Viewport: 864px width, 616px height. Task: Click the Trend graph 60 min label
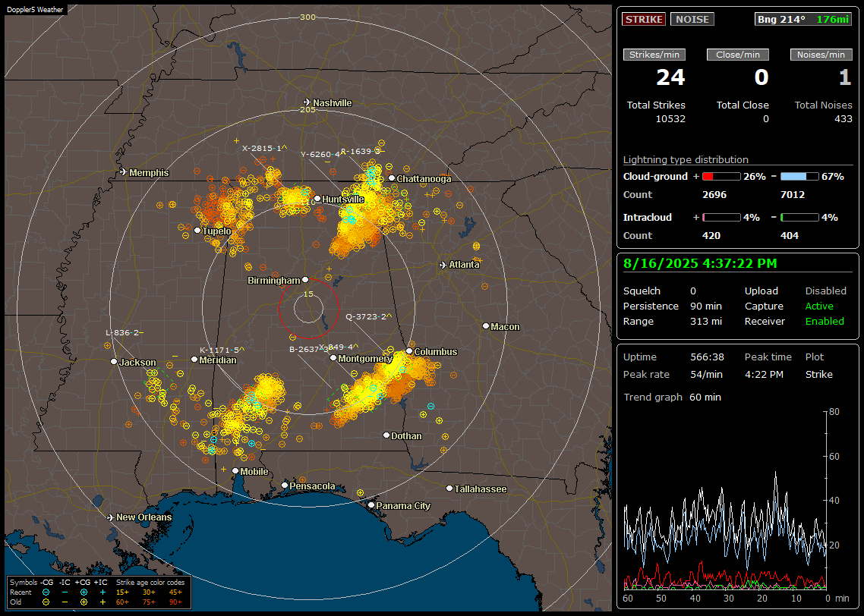point(672,398)
